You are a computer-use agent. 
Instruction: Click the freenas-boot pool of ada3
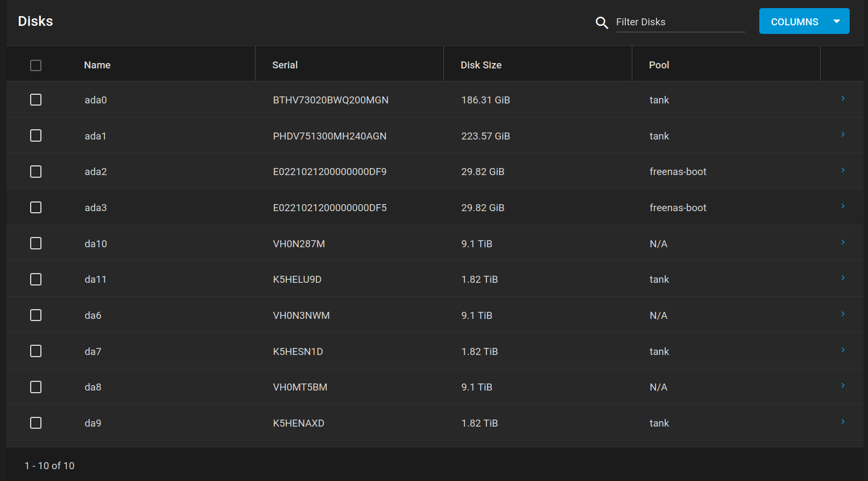[678, 208]
